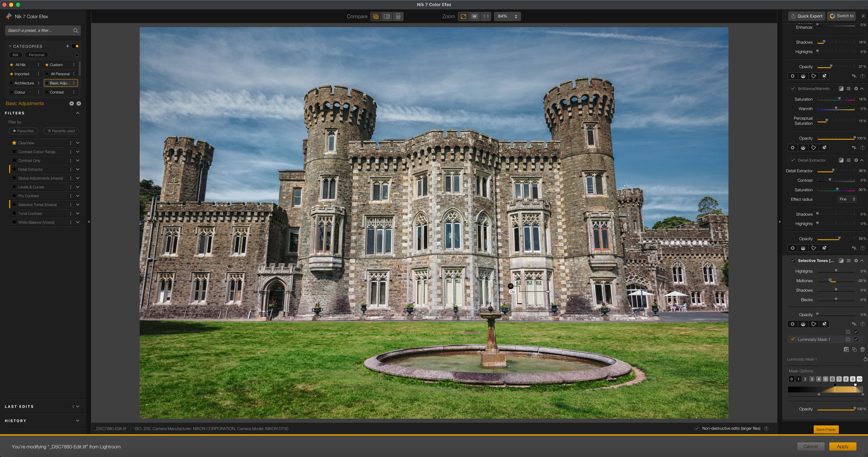Select the side-by-side compare view icon

click(x=398, y=16)
